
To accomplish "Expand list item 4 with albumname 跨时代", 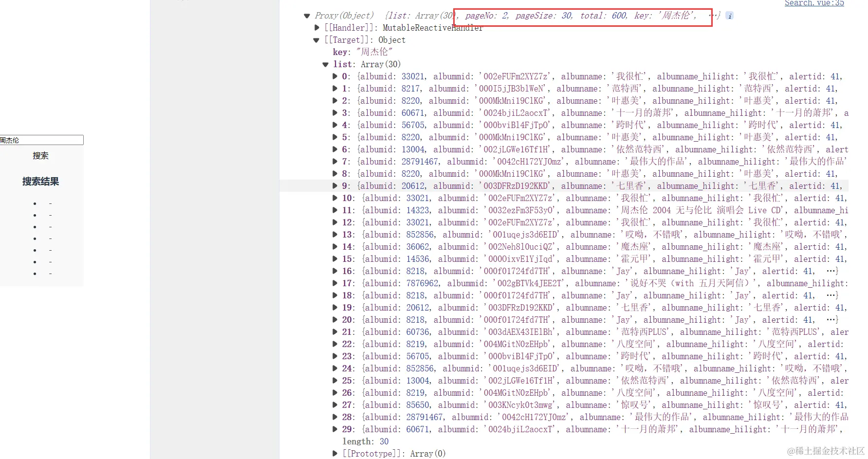I will pyautogui.click(x=335, y=125).
